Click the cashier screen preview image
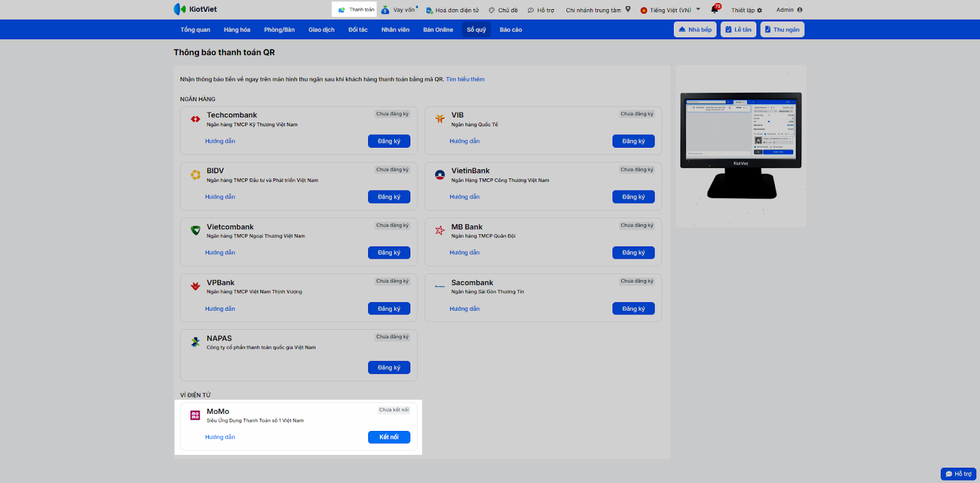The image size is (980, 483). click(741, 146)
